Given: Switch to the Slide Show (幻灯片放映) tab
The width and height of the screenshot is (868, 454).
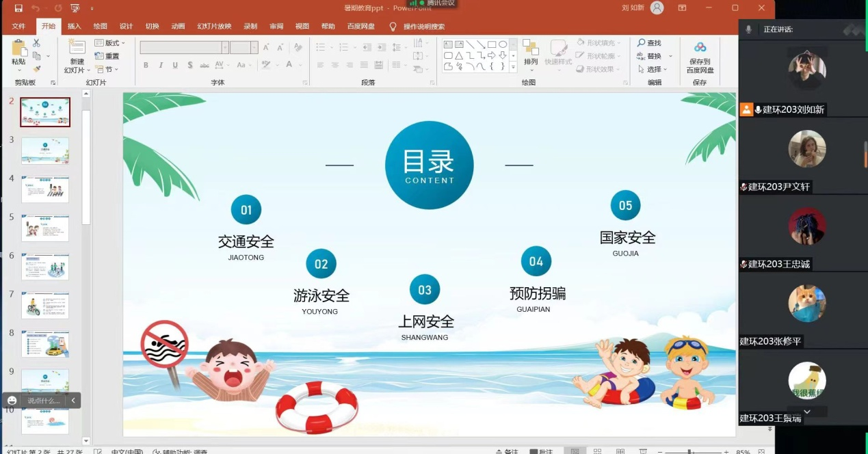Looking at the screenshot, I should (x=214, y=26).
